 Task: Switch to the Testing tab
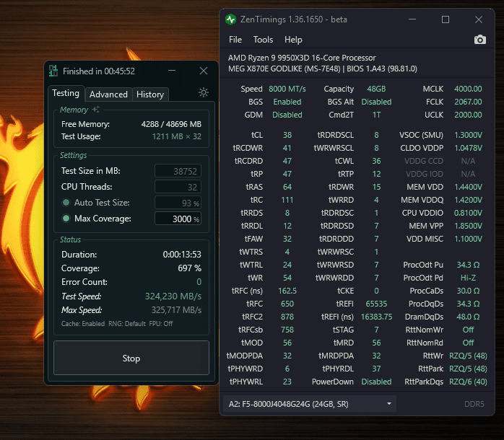tap(66, 93)
